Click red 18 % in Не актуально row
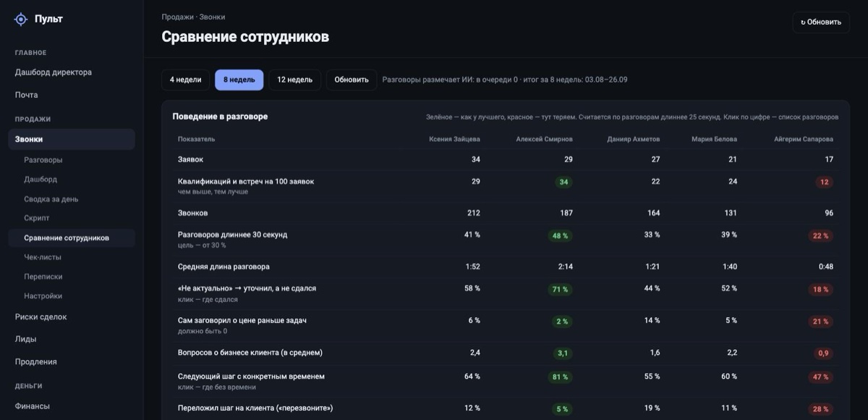The width and height of the screenshot is (868, 420). (x=821, y=289)
